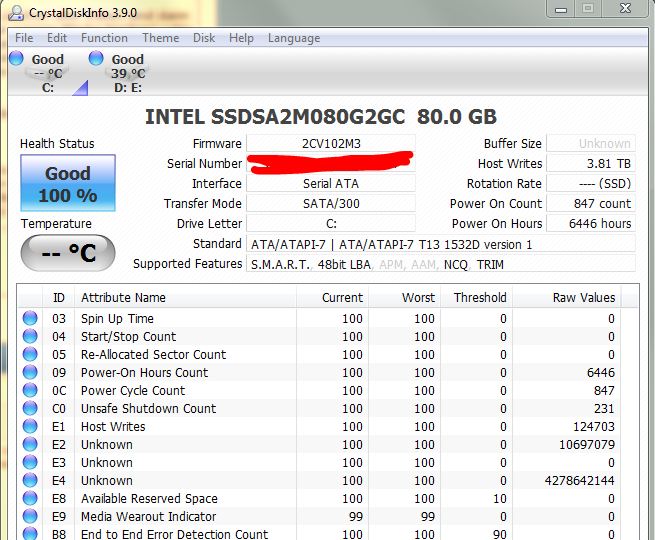Select the Start/Stop Count row text
The height and width of the screenshot is (540, 655).
coord(128,337)
